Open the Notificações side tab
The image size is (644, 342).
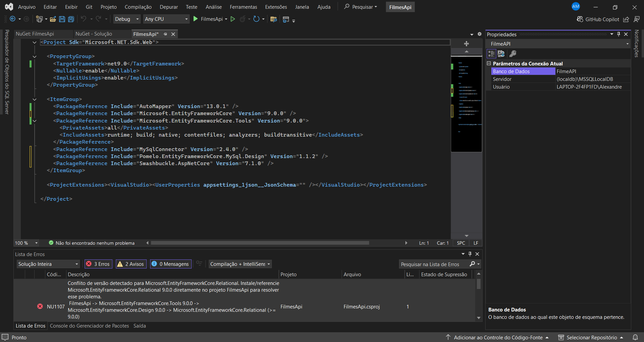point(637,44)
